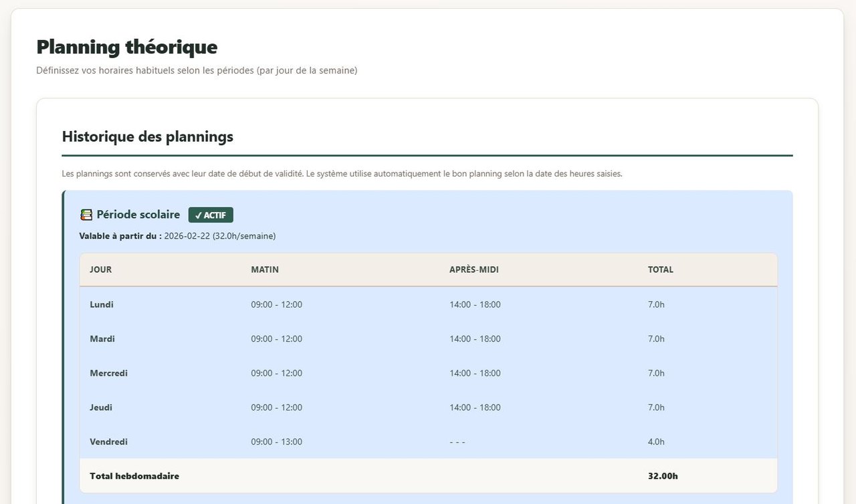The width and height of the screenshot is (856, 504).
Task: Click the TOTAL column header
Action: pos(660,269)
